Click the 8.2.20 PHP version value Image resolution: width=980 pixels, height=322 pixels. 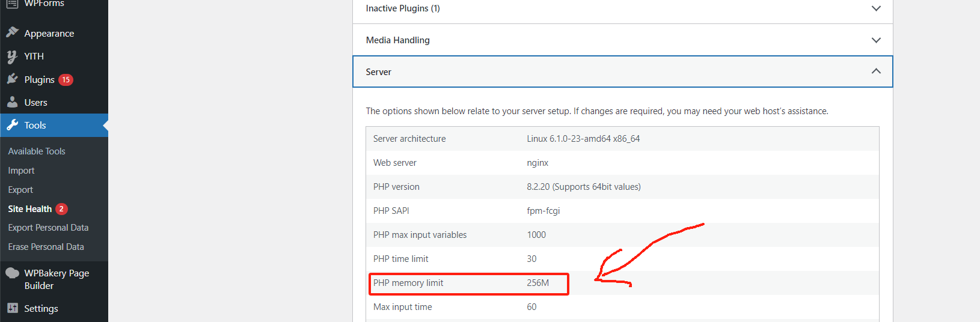[x=584, y=187]
